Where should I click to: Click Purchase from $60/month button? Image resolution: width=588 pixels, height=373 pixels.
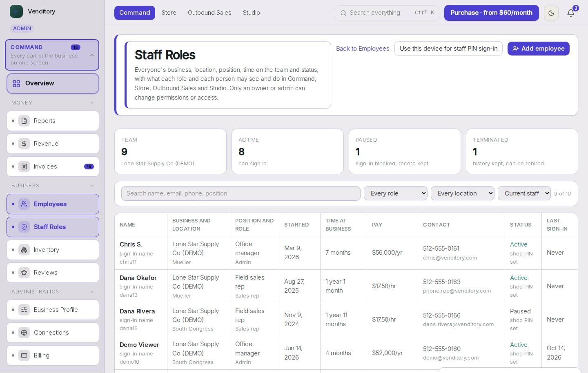click(x=492, y=13)
